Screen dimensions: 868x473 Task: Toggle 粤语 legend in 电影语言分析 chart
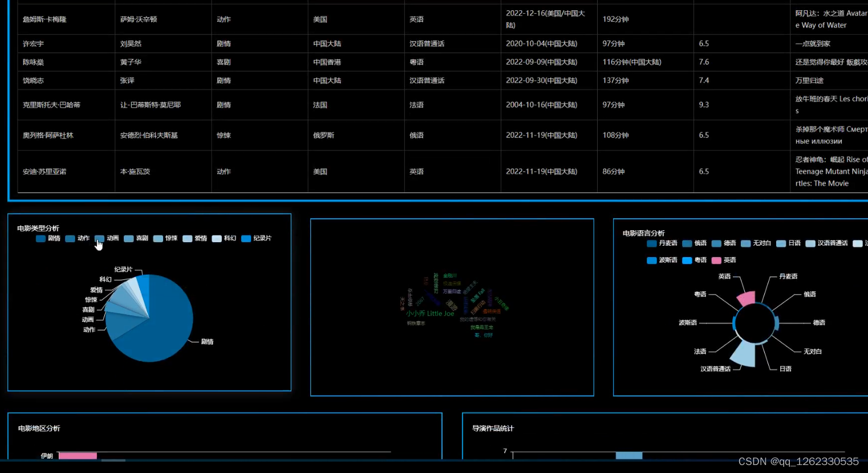coord(695,260)
